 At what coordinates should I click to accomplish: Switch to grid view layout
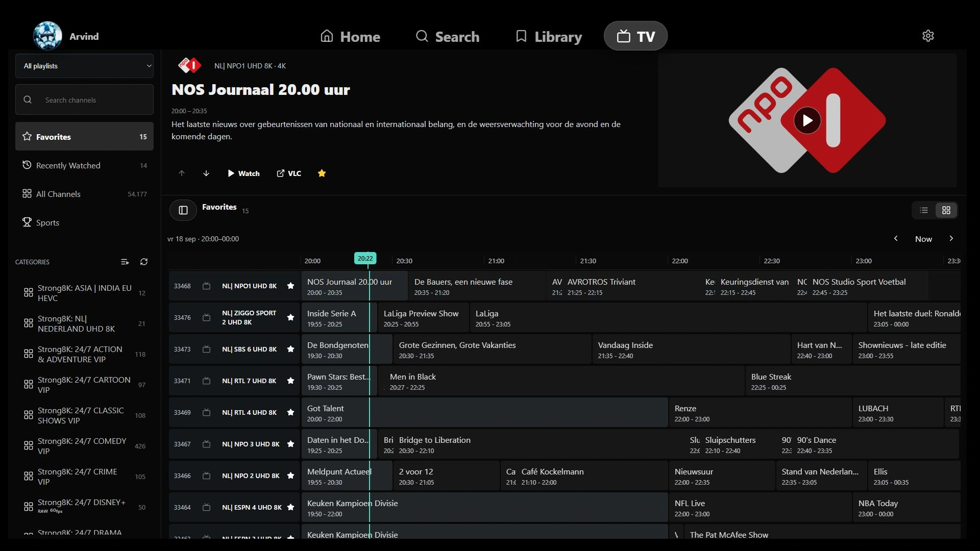coord(946,210)
